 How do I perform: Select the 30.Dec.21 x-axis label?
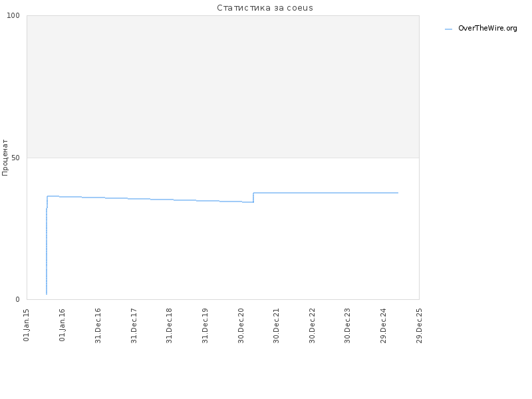pos(277,326)
